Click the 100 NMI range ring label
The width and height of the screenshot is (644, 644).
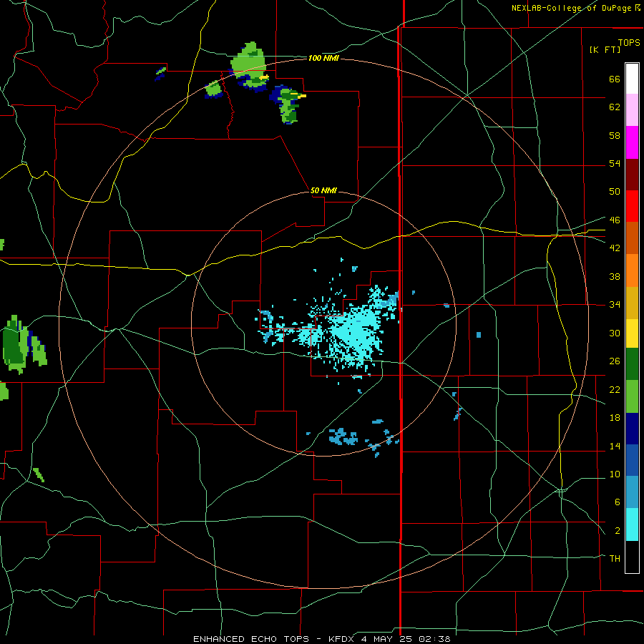[x=323, y=58]
